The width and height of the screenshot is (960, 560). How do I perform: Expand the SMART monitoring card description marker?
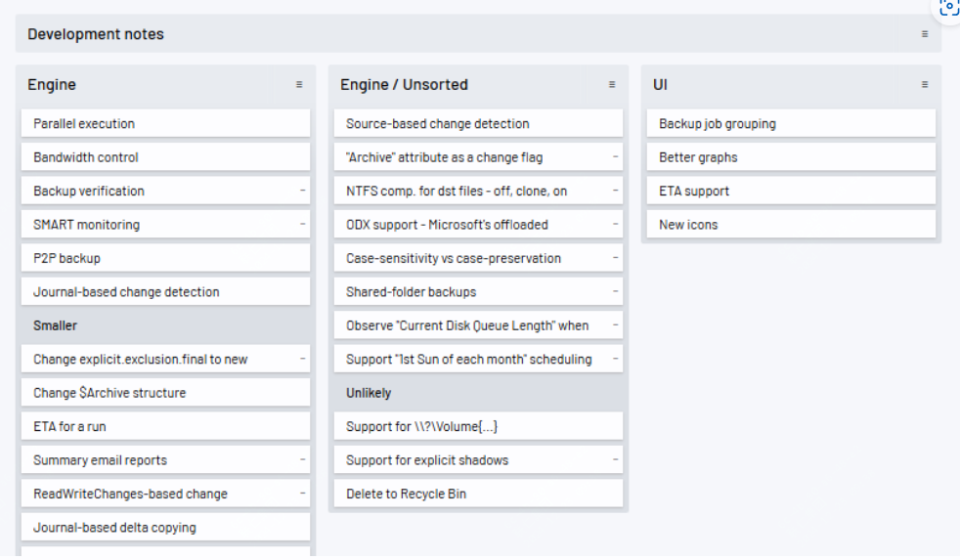[x=302, y=225]
